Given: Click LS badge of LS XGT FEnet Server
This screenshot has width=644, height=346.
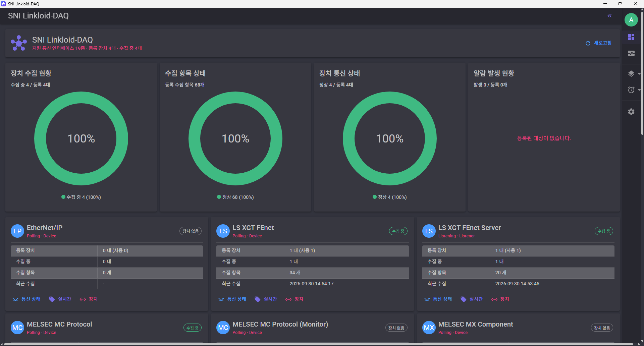Looking at the screenshot, I should pos(429,231).
